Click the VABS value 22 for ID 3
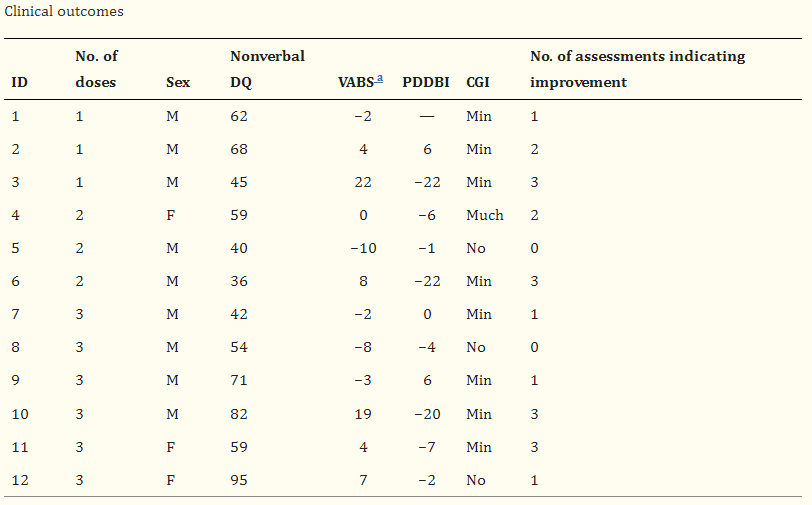This screenshot has height=505, width=812. pos(361,182)
